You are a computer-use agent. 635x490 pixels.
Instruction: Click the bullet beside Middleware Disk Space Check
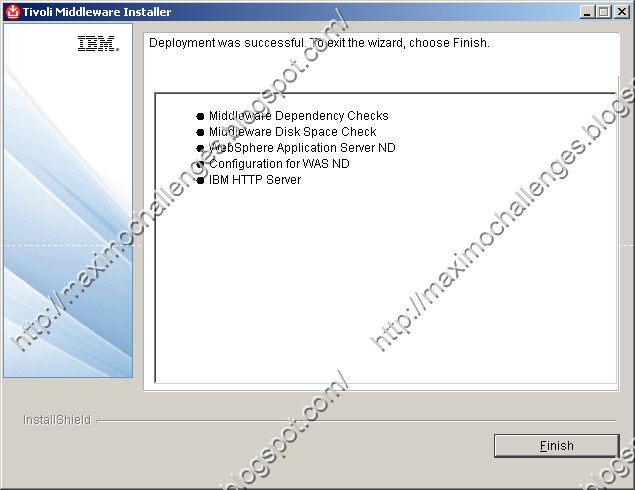pos(200,132)
